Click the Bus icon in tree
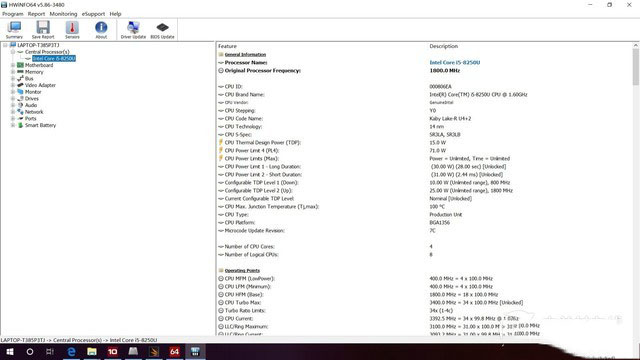 click(20, 78)
